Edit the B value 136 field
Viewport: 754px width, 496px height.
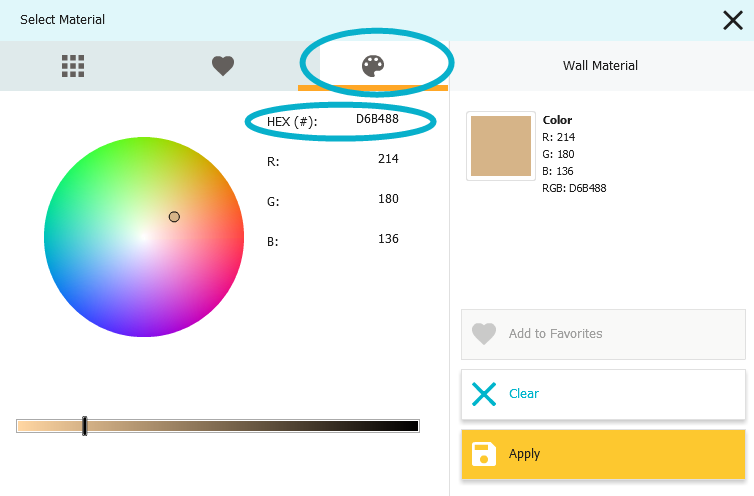(x=388, y=239)
